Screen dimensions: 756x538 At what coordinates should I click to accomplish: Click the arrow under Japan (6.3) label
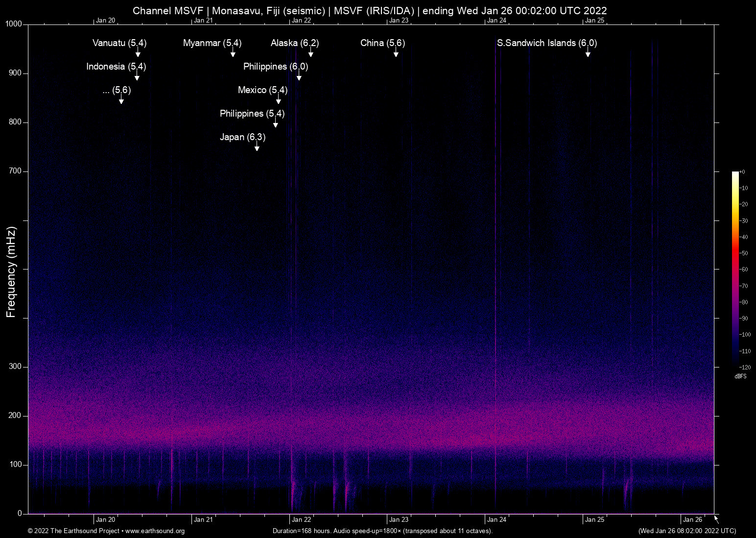click(257, 147)
